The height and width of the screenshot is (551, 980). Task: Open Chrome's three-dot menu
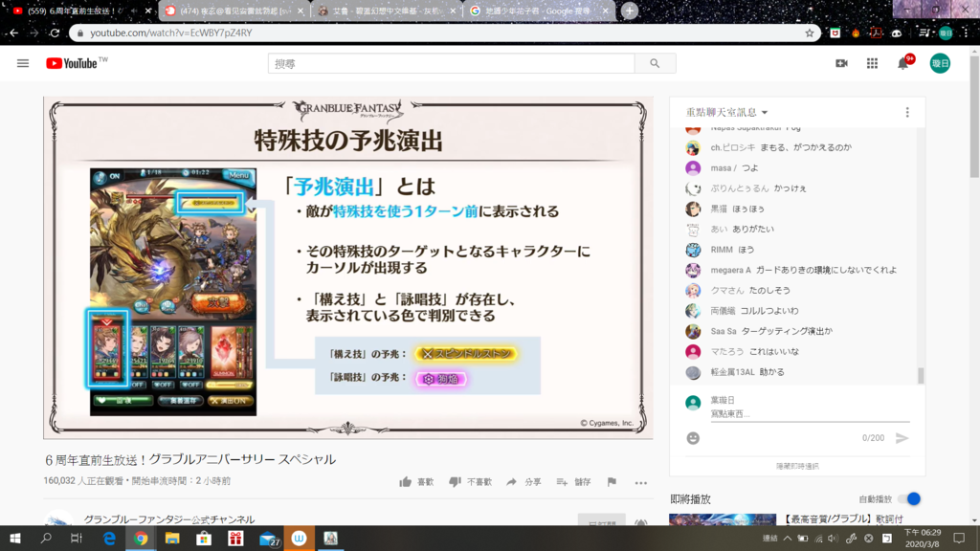pos(967,33)
